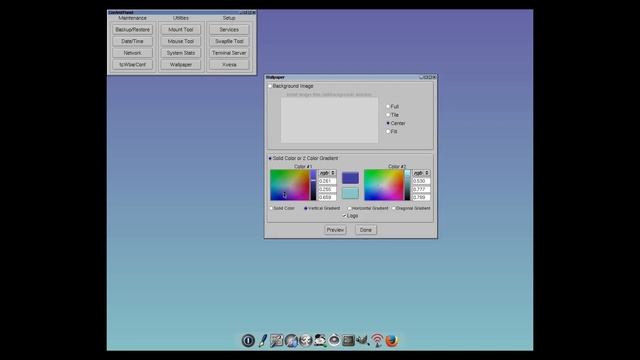Pick the Solid Color radio button
Image resolution: width=640 pixels, height=360 pixels.
pyautogui.click(x=271, y=208)
